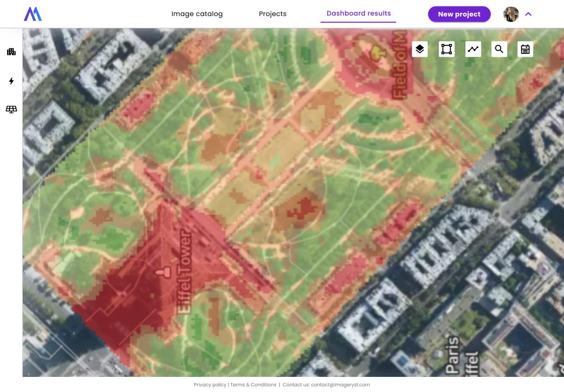The image size is (564, 392).
Task: Click the user profile avatar
Action: click(511, 14)
